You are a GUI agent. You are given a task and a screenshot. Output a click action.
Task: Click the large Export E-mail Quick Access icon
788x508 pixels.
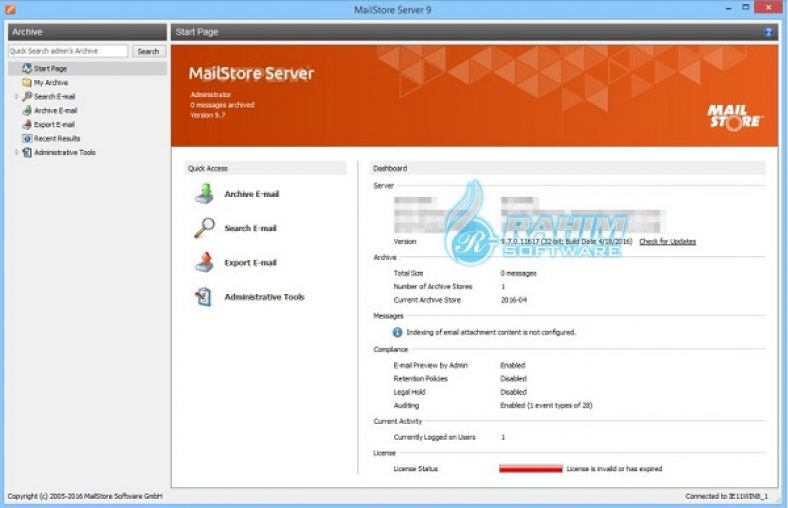(x=205, y=262)
